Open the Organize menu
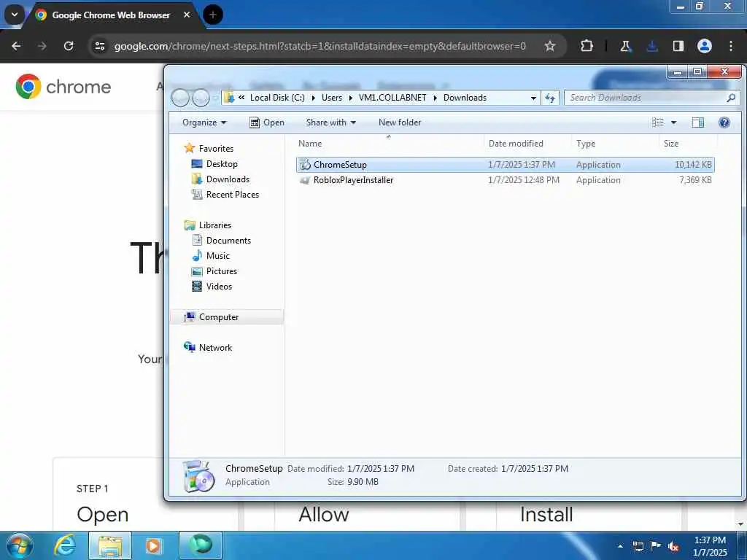 204,122
